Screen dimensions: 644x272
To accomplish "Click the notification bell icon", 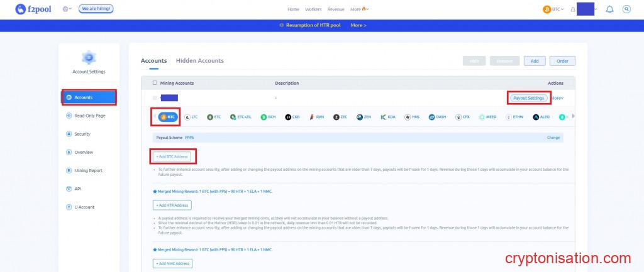I will pos(609,9).
